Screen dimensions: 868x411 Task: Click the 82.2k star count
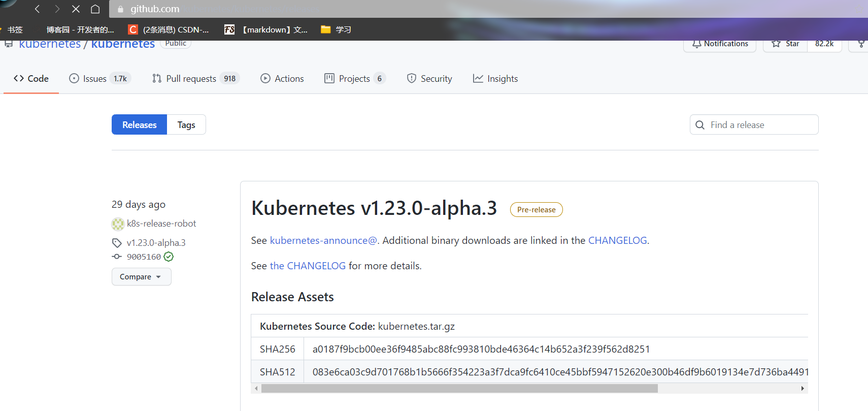pyautogui.click(x=824, y=44)
